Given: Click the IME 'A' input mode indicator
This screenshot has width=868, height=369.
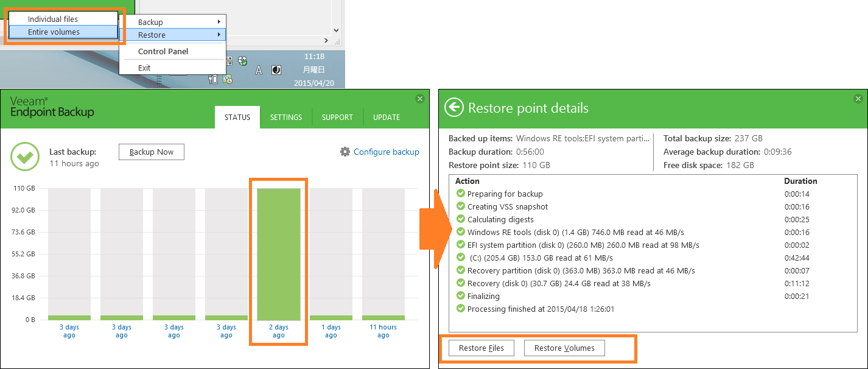Looking at the screenshot, I should click(x=259, y=70).
